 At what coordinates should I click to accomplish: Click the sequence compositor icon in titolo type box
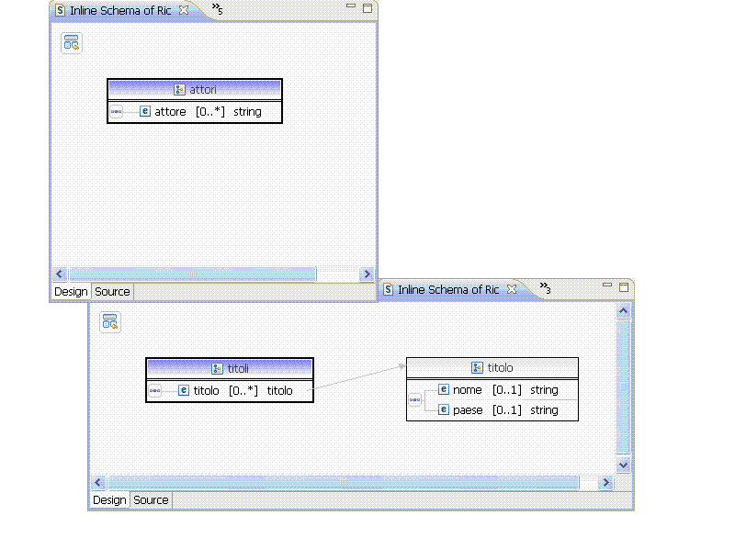click(x=415, y=400)
